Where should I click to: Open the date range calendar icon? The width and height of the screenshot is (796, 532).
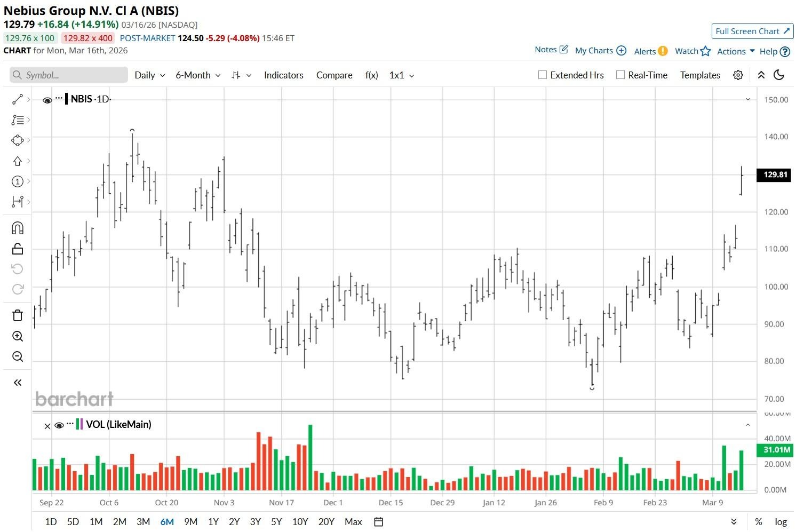[x=378, y=522]
